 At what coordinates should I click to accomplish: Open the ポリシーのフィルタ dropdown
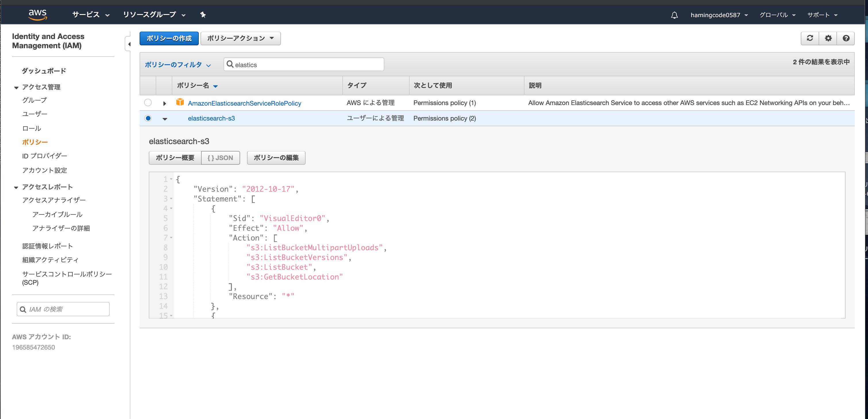pyautogui.click(x=178, y=65)
